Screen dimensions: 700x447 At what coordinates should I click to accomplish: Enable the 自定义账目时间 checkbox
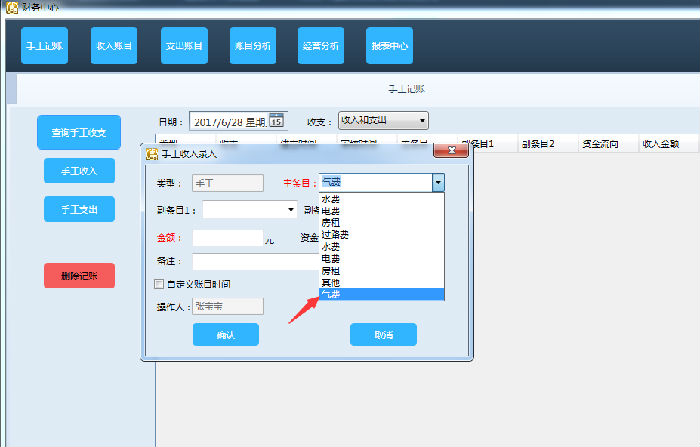[x=159, y=284]
